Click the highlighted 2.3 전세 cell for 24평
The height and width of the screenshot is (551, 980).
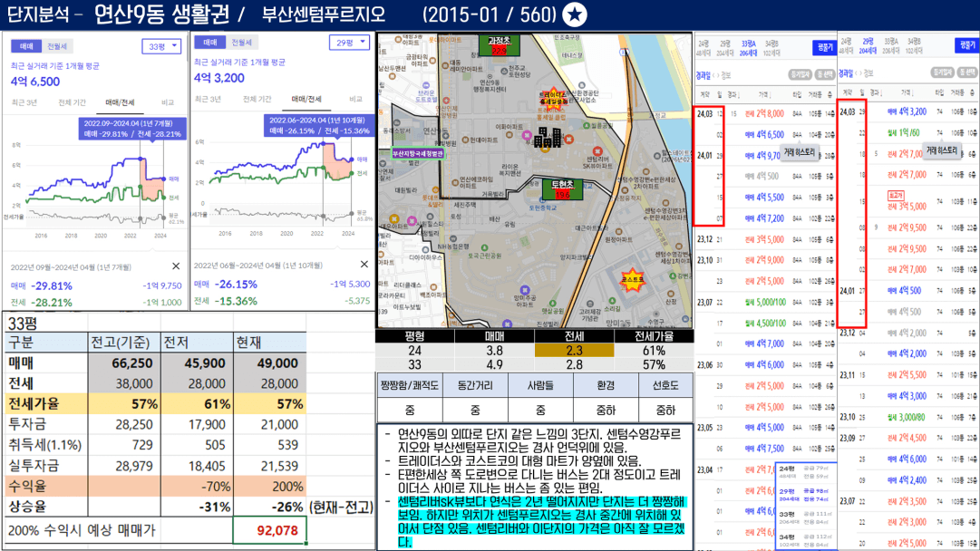[575, 351]
